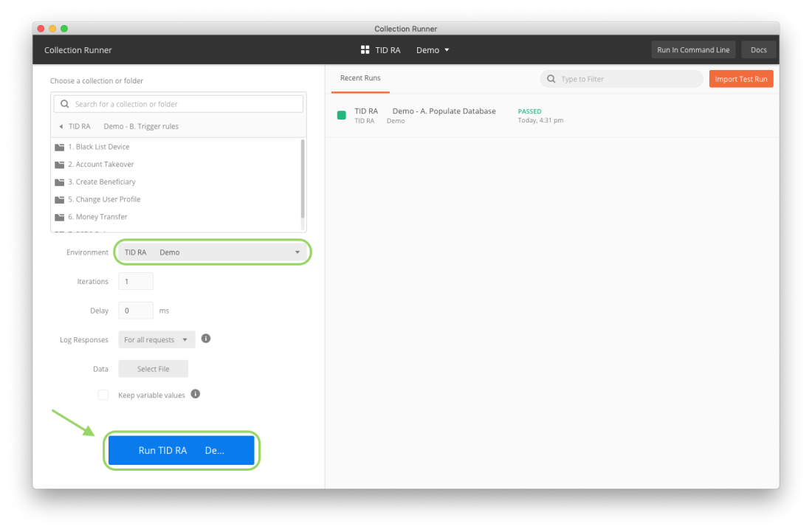
Task: Click the filter search magnifier icon
Action: click(x=551, y=79)
